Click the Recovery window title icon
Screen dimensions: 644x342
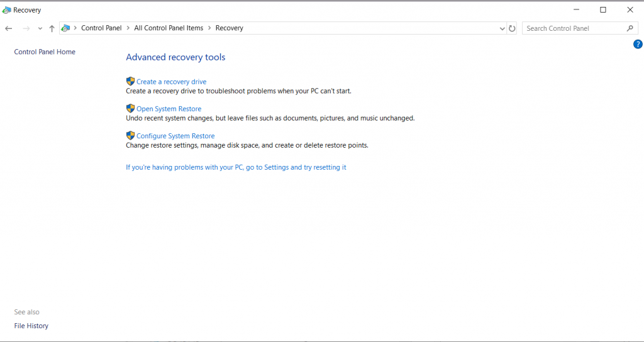point(6,10)
